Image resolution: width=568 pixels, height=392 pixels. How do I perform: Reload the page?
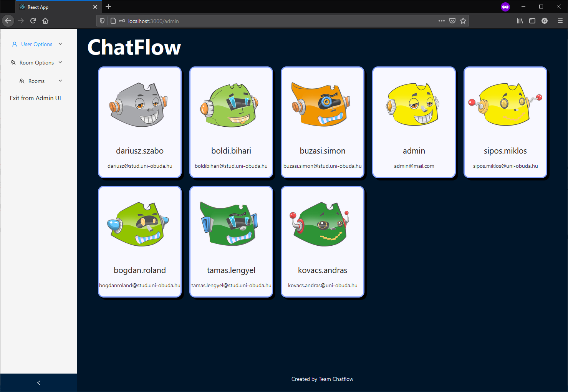pyautogui.click(x=33, y=21)
